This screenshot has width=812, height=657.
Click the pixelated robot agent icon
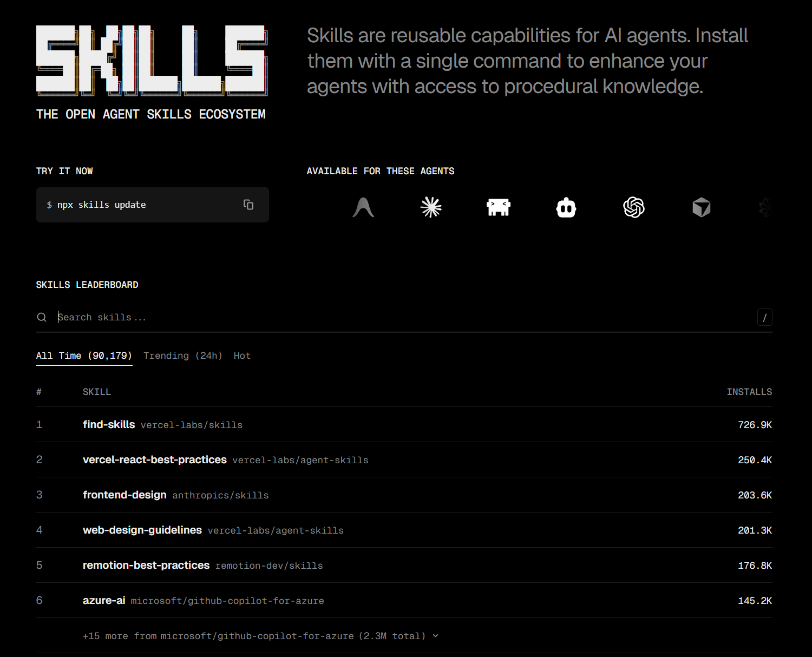[x=499, y=207]
